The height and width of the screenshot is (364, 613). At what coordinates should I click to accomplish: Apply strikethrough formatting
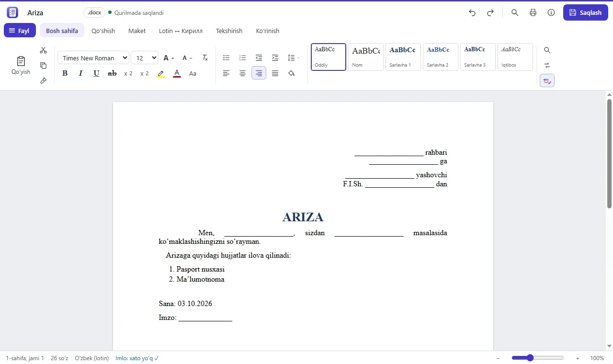click(113, 73)
